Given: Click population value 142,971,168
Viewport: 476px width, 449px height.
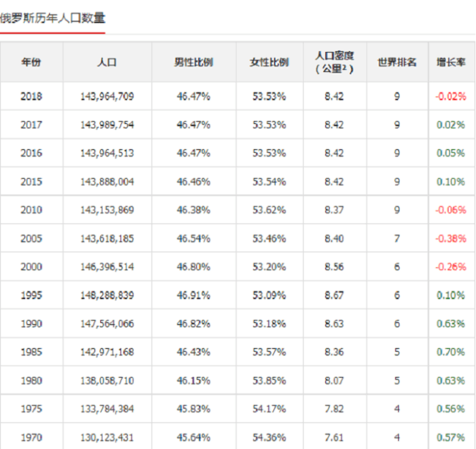Looking at the screenshot, I should (x=107, y=352).
